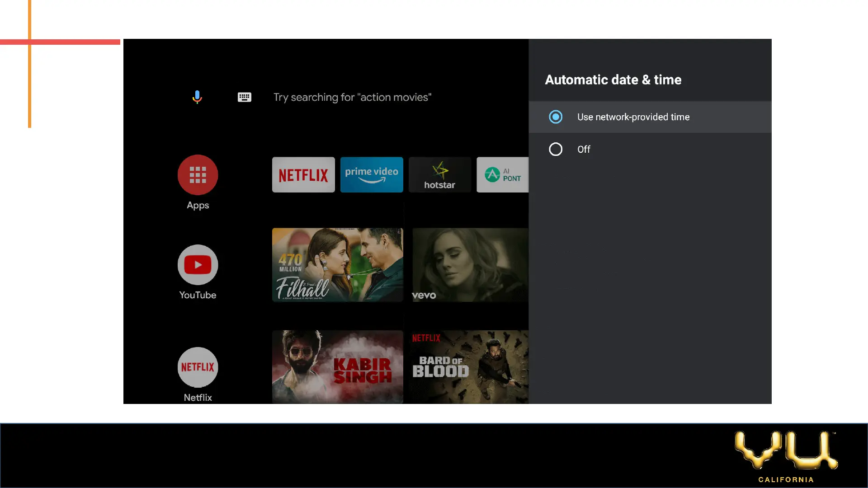The image size is (868, 488).
Task: Open the Adele Vevo video thumbnail
Action: point(470,265)
